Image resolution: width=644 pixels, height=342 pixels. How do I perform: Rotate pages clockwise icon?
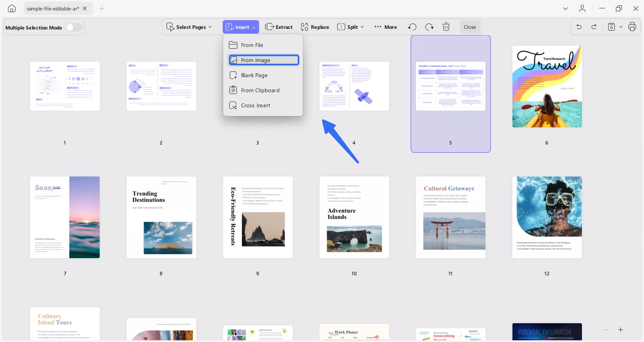coord(429,27)
